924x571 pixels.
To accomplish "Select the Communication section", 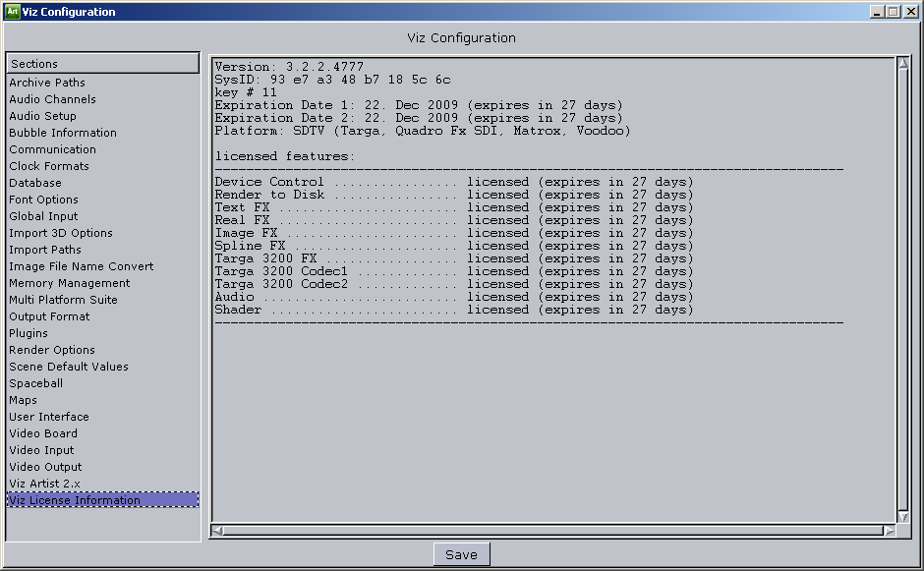I will tap(52, 149).
